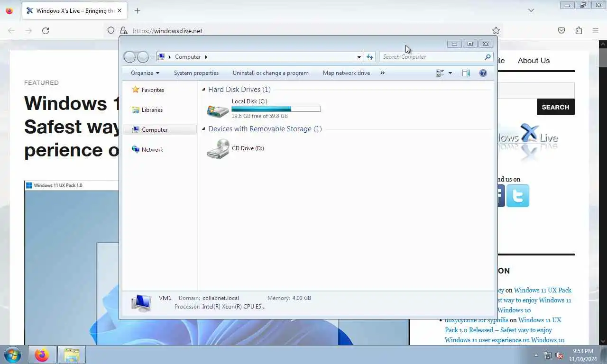The height and width of the screenshot is (364, 607).
Task: Open Firefox Extensions puzzle icon
Action: pyautogui.click(x=579, y=31)
